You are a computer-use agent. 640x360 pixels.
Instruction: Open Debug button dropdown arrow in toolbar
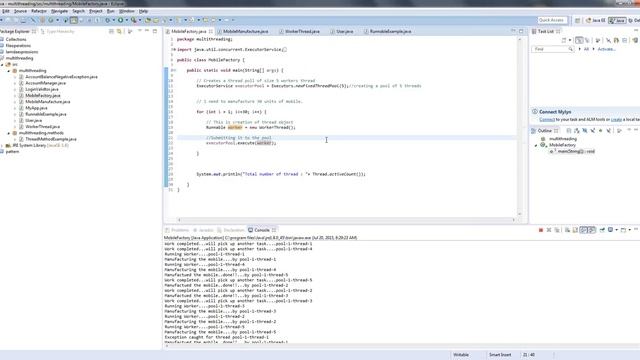(113, 20)
